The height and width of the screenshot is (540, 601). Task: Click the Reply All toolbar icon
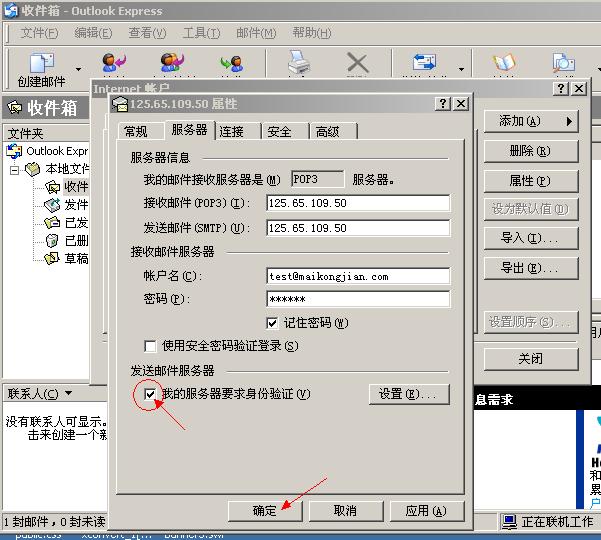(172, 62)
